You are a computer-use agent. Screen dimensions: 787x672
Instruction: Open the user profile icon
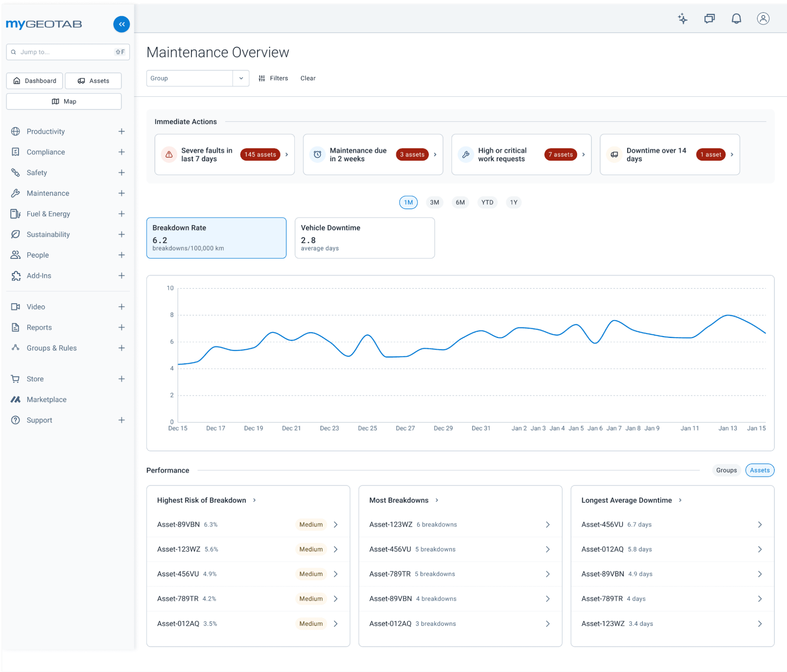click(x=763, y=18)
